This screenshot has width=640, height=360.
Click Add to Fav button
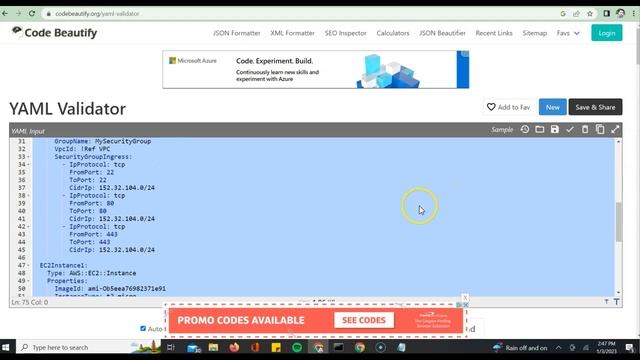509,107
